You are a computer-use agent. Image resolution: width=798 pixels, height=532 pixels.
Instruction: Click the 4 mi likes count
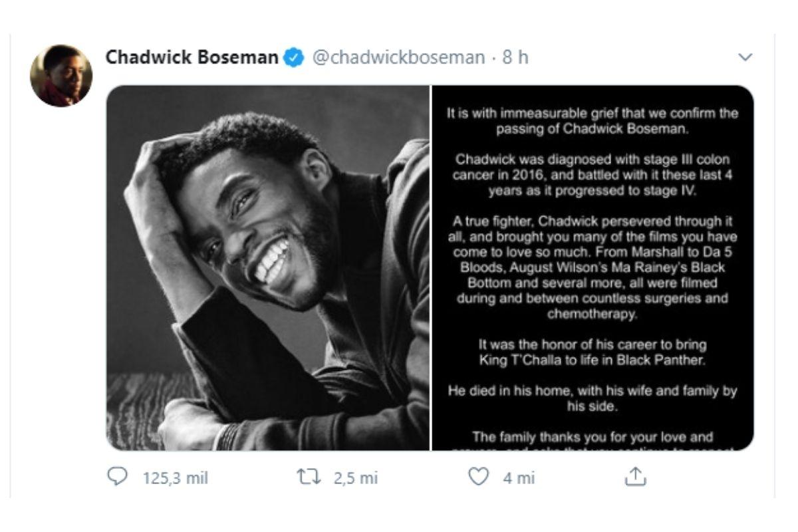click(519, 478)
